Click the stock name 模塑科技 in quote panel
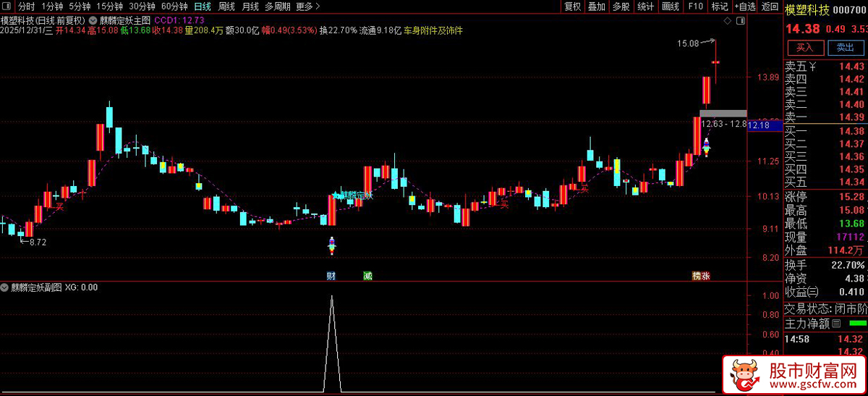868x396 pixels. [x=807, y=9]
